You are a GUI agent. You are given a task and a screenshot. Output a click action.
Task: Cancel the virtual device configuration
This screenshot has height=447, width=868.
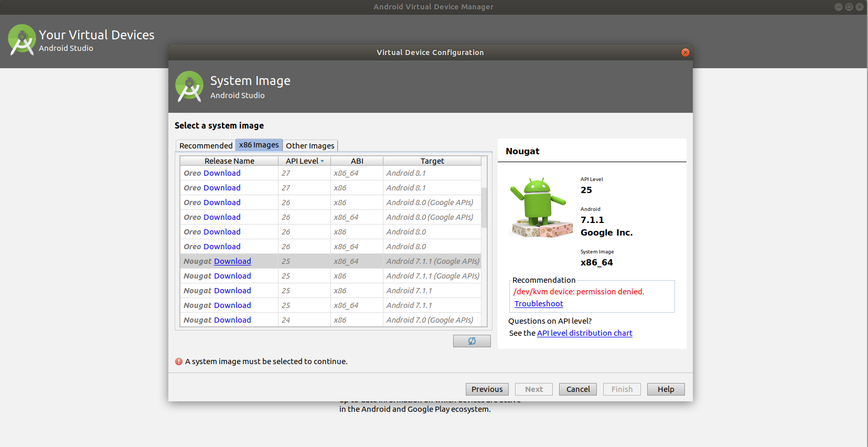[x=578, y=389]
